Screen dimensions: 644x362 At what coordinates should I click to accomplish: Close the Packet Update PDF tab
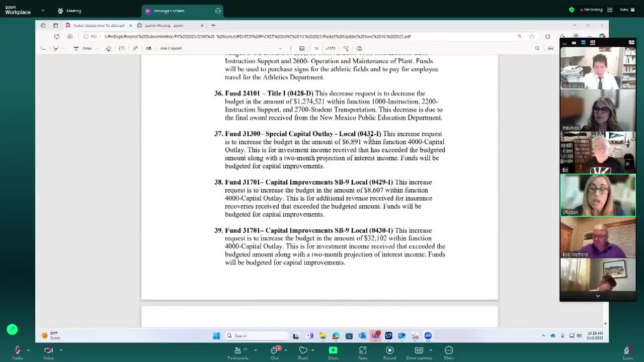point(130,25)
